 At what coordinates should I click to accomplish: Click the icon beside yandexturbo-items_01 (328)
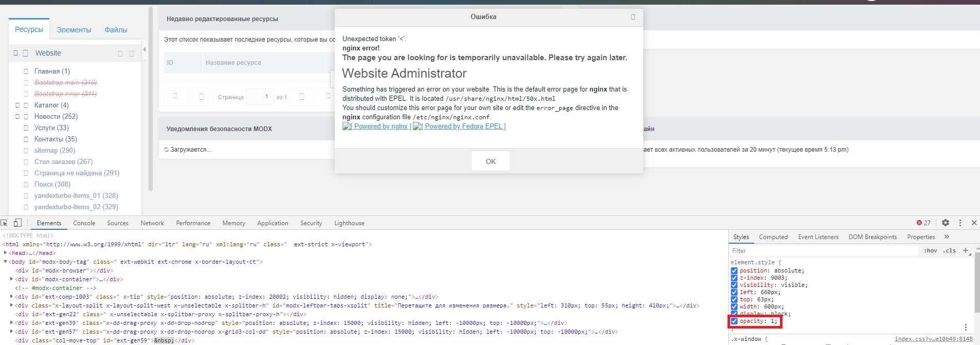pyautogui.click(x=26, y=196)
